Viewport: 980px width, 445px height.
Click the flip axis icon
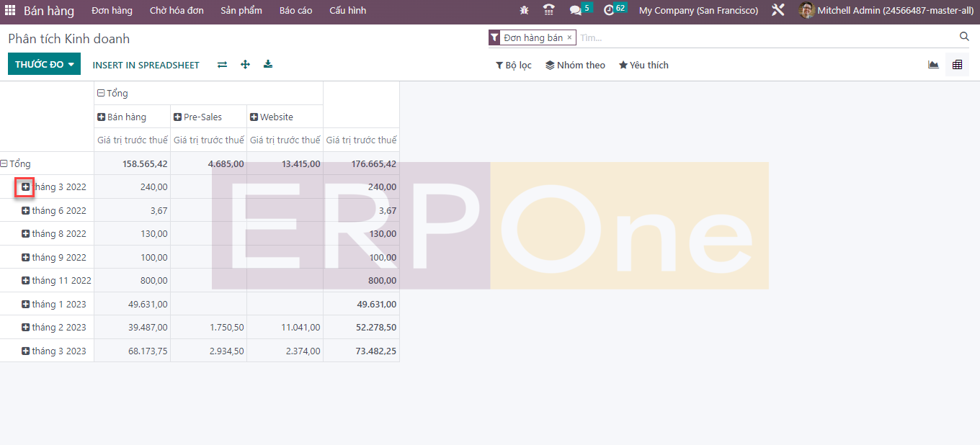(222, 65)
